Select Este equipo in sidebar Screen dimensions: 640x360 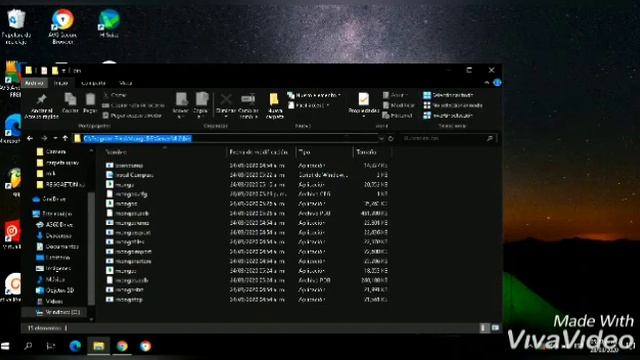point(56,213)
